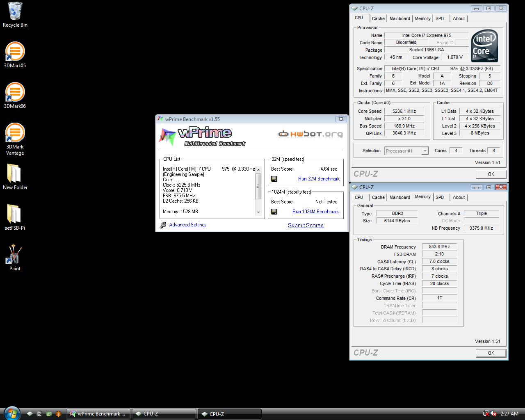
Task: Click the hwbot.org logo in wPrime
Action: 310,134
